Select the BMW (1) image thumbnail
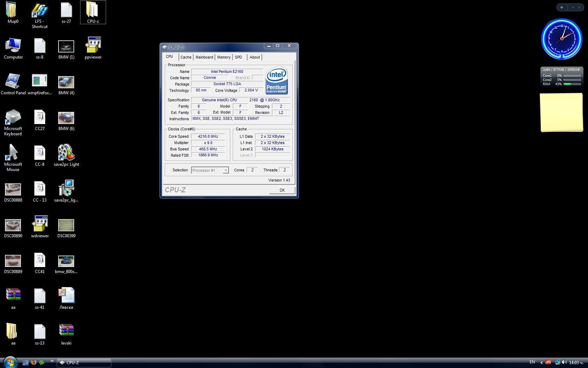The width and height of the screenshot is (588, 368). (x=66, y=46)
